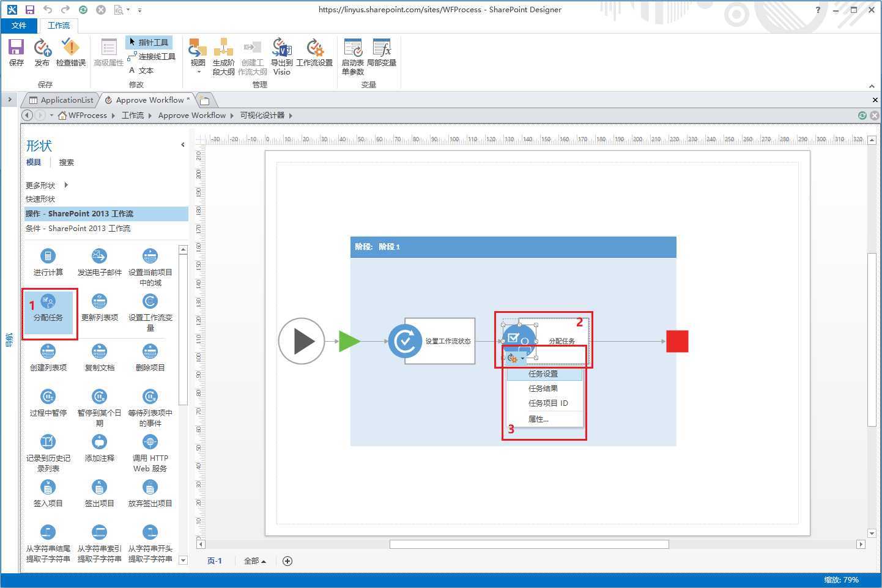Pick the 添加注释 add comment shape
The image size is (882, 588).
click(99, 448)
